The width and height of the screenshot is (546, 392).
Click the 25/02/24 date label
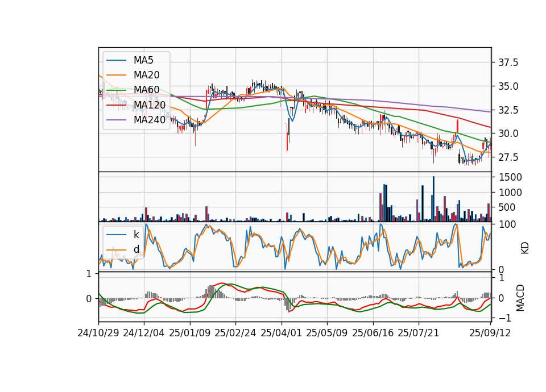(235, 333)
